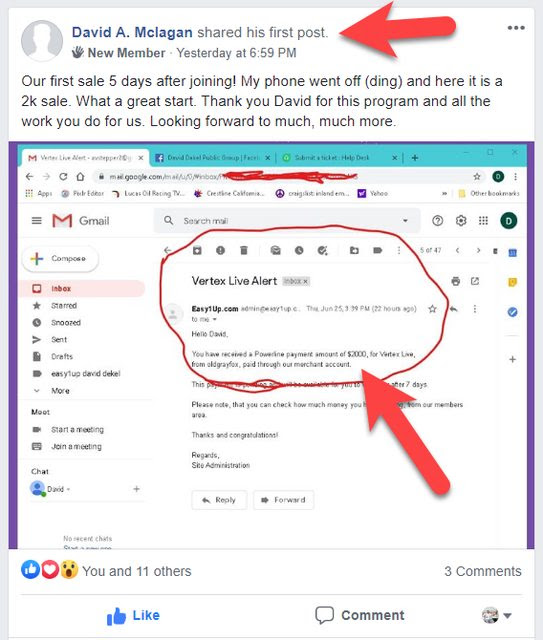Click the Gmail support question mark icon
543x640 pixels.
[x=437, y=221]
